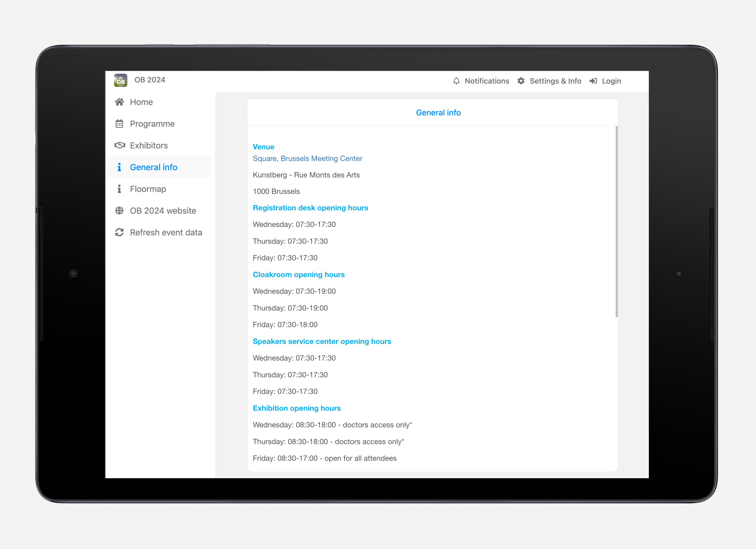Click the globe icon for OB 2024 website
This screenshot has height=549, width=756.
click(119, 210)
